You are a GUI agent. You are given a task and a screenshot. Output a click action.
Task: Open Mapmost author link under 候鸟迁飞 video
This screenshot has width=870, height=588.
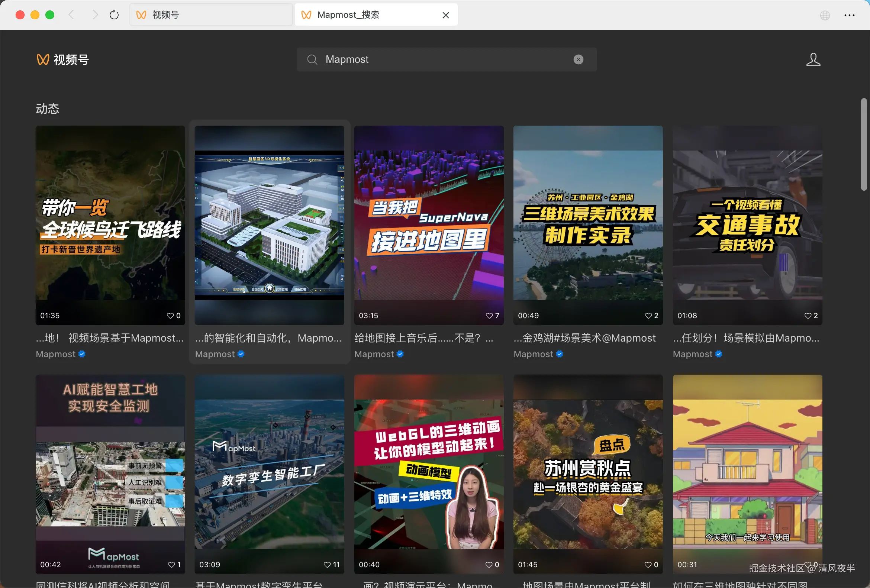pyautogui.click(x=56, y=354)
